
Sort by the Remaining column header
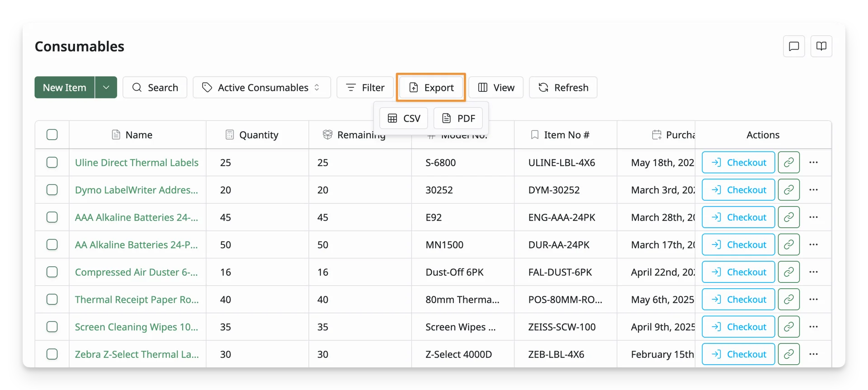coord(360,135)
